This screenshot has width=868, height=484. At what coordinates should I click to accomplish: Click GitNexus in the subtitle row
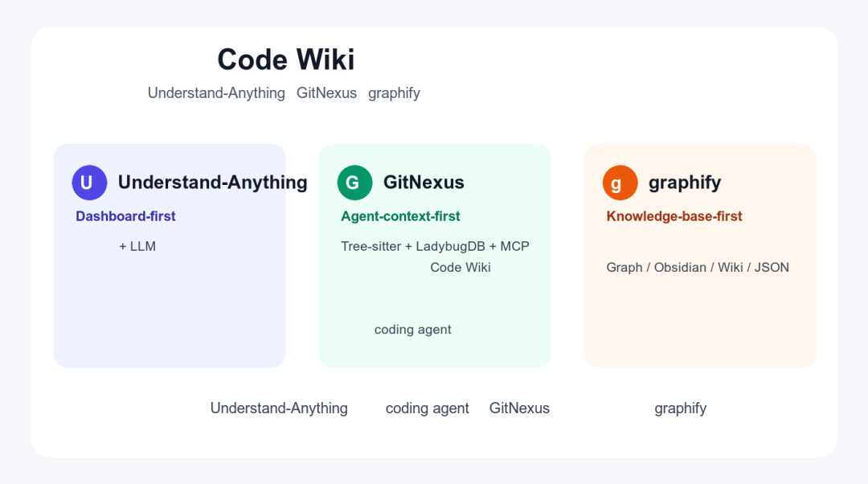(x=326, y=93)
